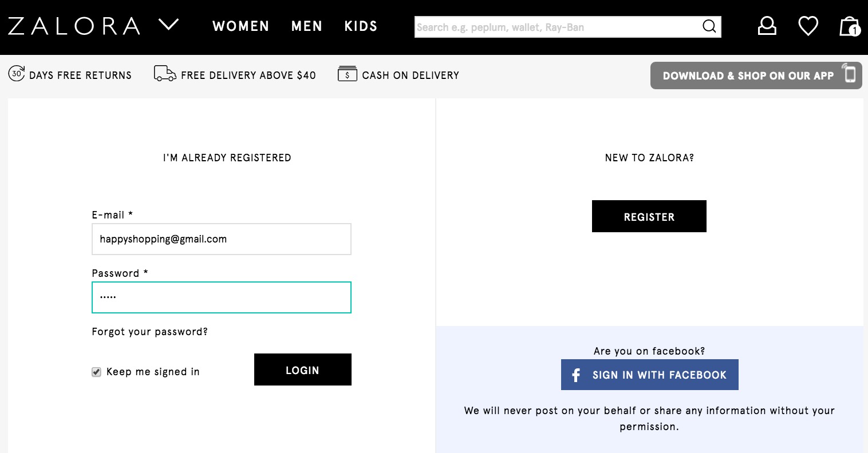Click the LOGIN button
Image resolution: width=868 pixels, height=453 pixels.
[302, 369]
